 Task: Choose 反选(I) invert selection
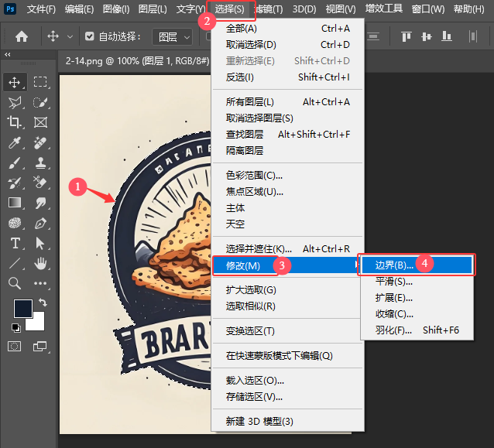(x=287, y=77)
